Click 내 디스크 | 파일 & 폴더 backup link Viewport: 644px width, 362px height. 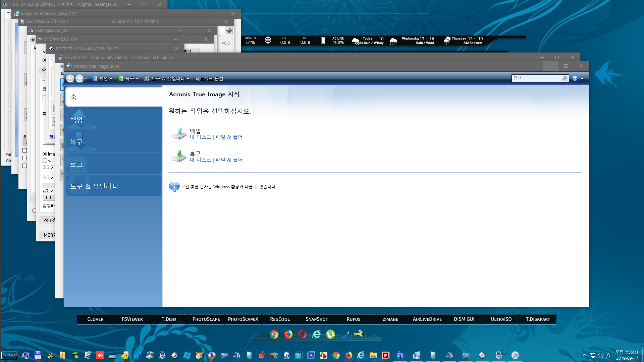[216, 136]
